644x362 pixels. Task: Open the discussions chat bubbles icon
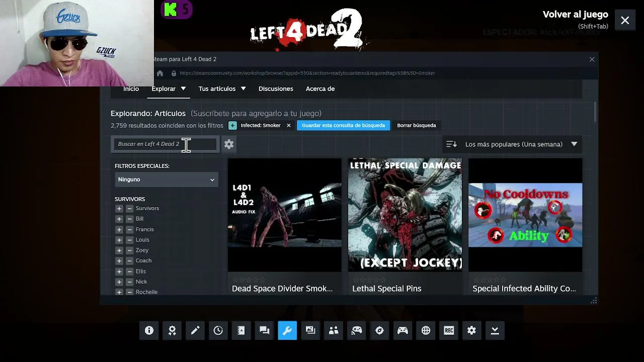click(264, 330)
